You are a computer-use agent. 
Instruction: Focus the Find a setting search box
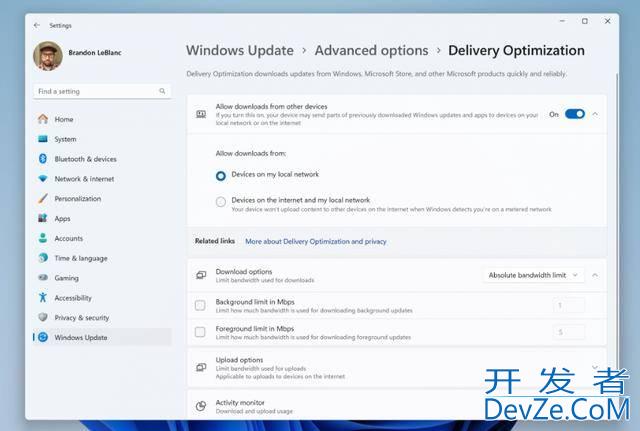click(x=102, y=91)
